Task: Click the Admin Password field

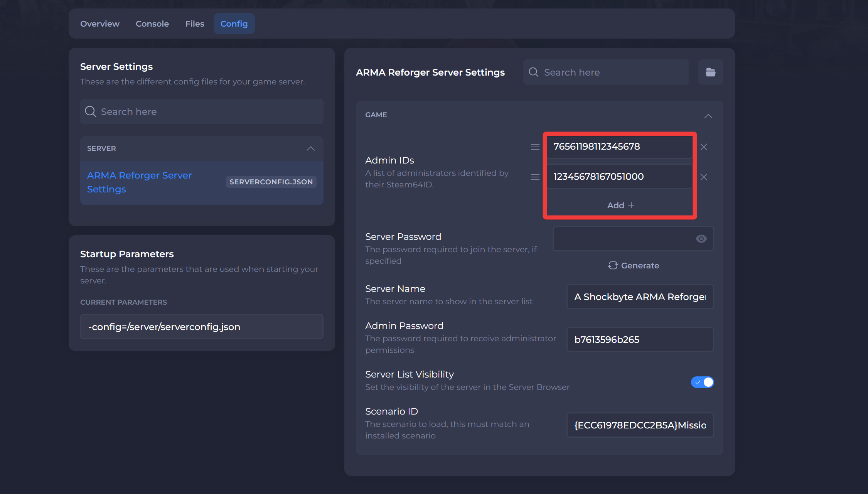Action: click(640, 339)
